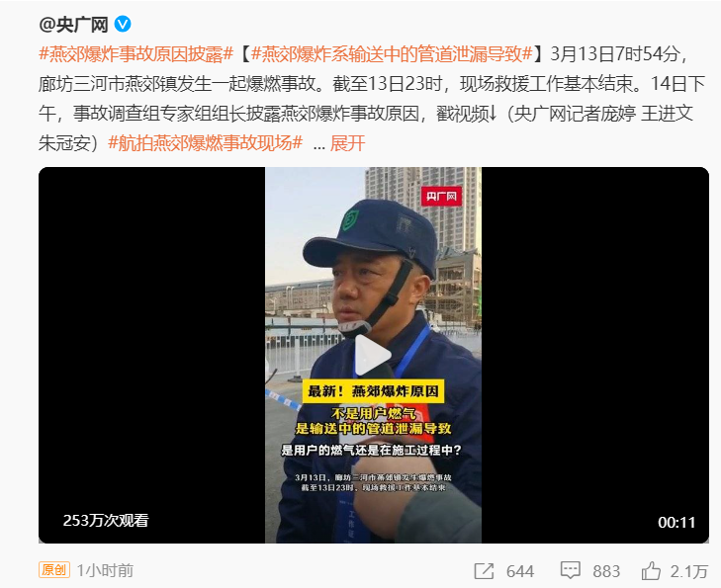
Task: Open hashtag #燕郊爆炸事故原因披露#
Action: click(136, 54)
